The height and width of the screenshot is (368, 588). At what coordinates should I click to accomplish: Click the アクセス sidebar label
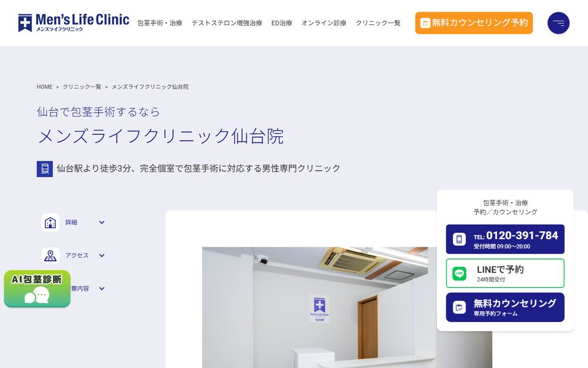tap(77, 256)
